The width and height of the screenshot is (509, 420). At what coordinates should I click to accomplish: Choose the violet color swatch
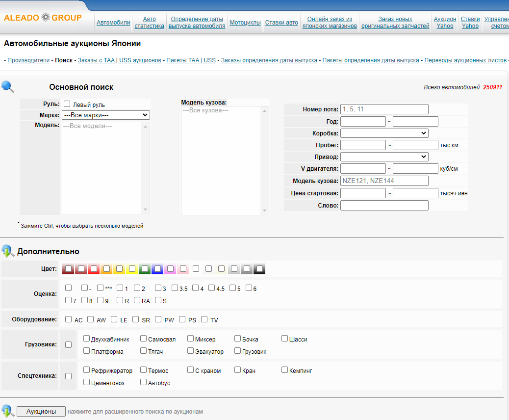170,268
